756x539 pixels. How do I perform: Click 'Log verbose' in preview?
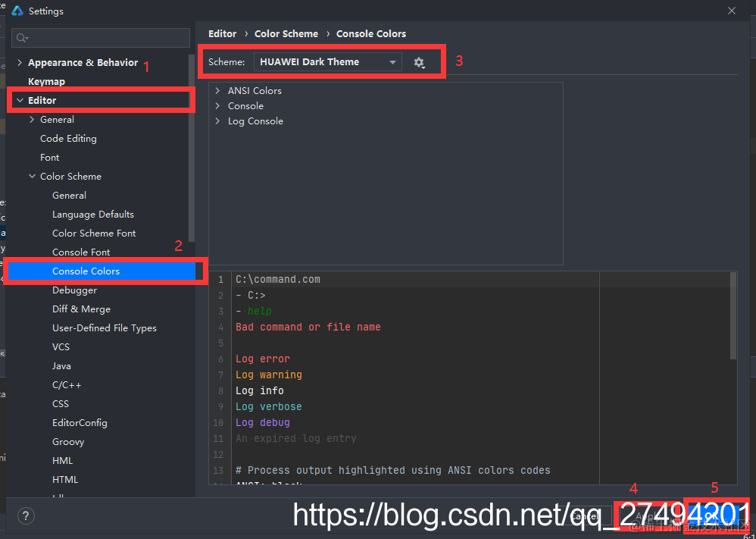pos(269,407)
